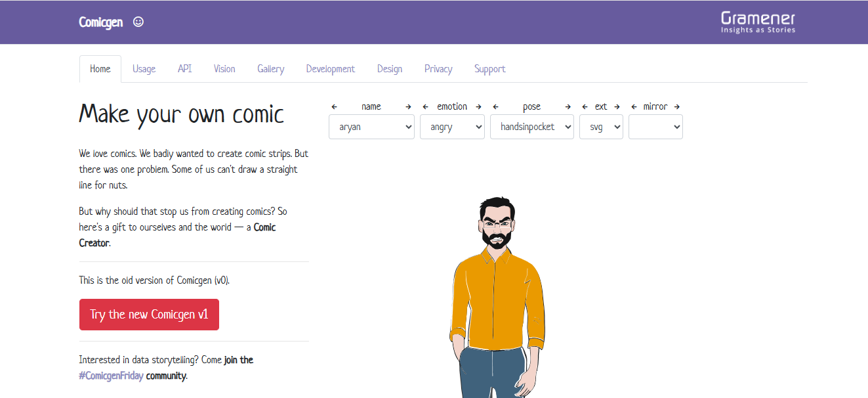Click the Gramener logo in the header
The width and height of the screenshot is (868, 398).
coord(758,22)
